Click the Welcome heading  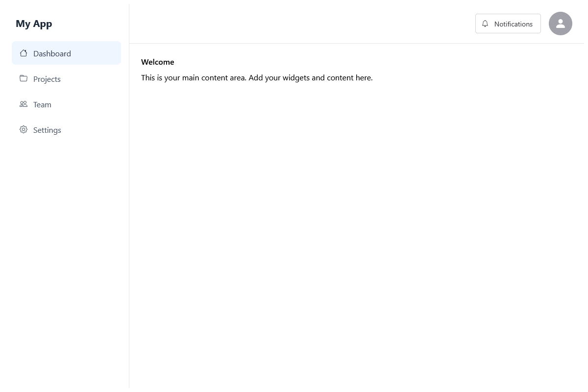157,62
